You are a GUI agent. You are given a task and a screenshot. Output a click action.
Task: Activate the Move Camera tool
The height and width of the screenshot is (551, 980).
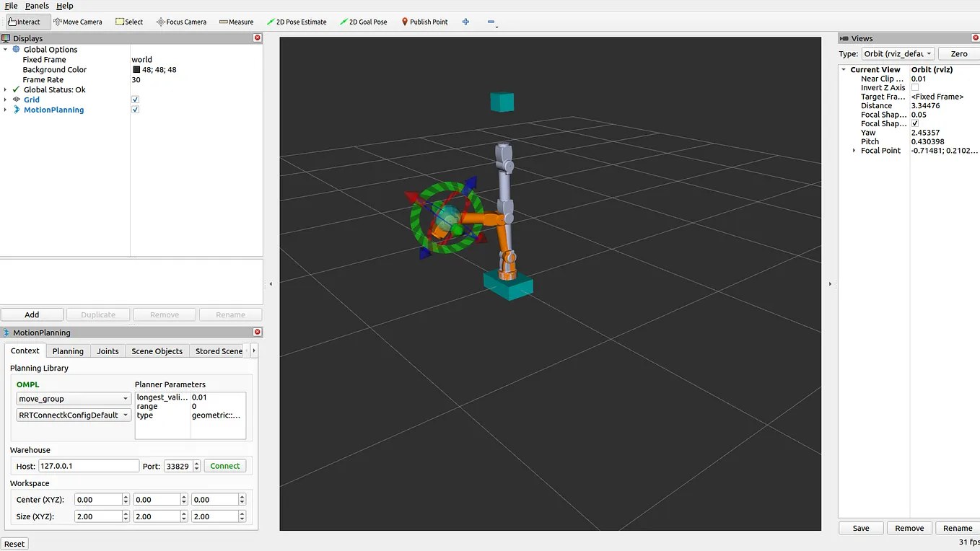pos(78,22)
